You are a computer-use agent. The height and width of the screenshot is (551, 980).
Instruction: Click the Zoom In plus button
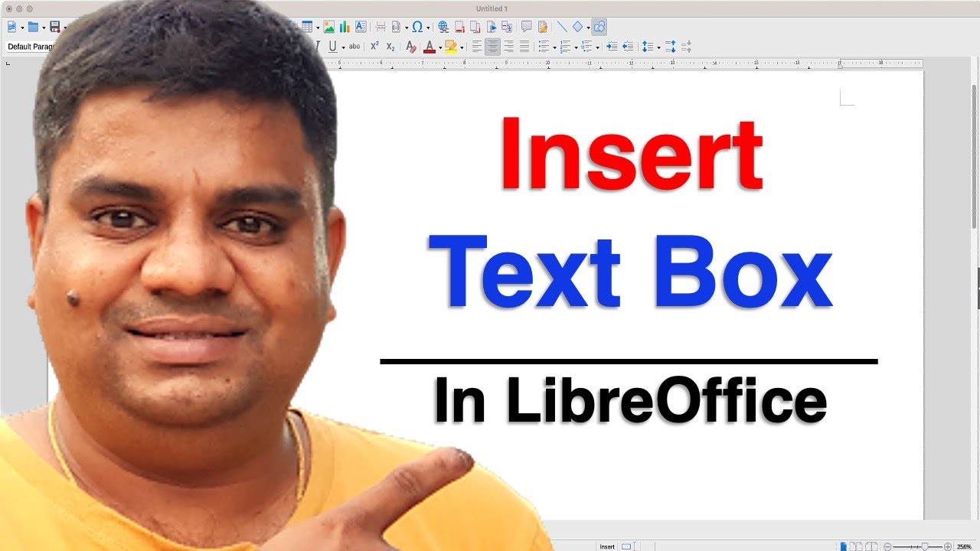948,546
